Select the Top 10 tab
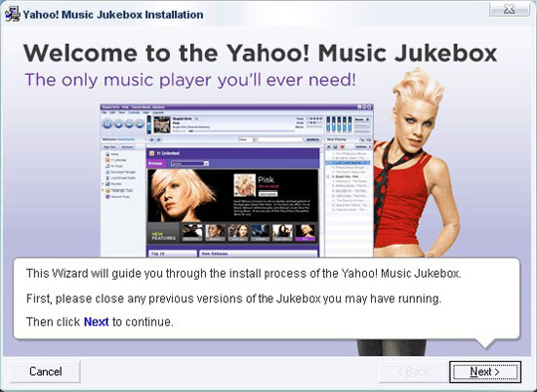 click(x=173, y=254)
